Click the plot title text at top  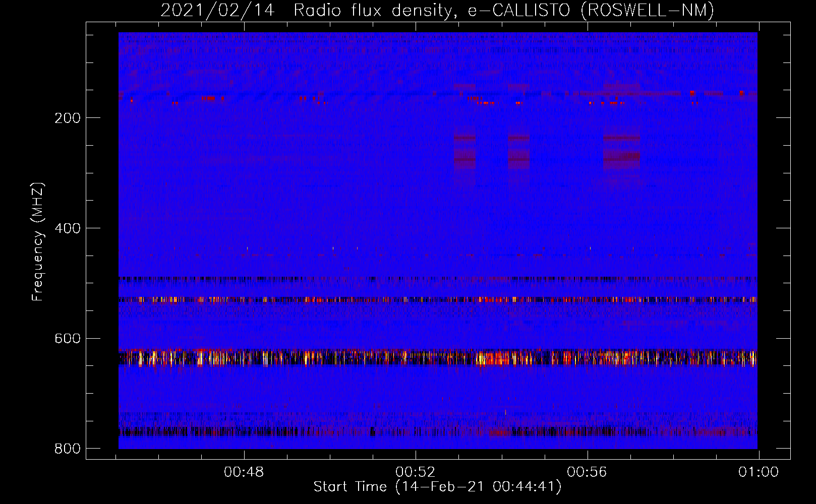tap(437, 10)
